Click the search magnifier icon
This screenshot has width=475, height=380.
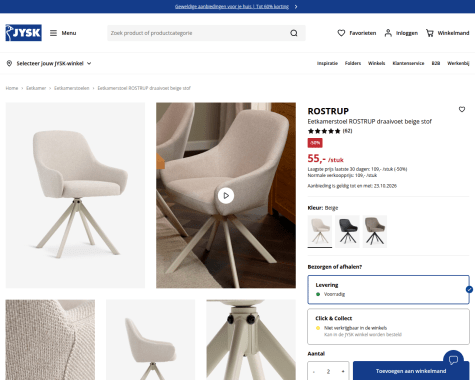click(x=294, y=33)
